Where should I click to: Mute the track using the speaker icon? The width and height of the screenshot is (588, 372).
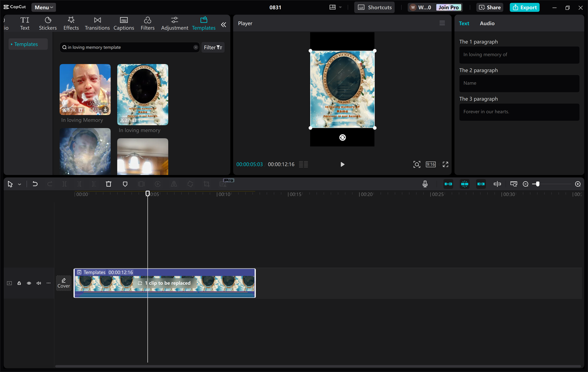pyautogui.click(x=39, y=283)
